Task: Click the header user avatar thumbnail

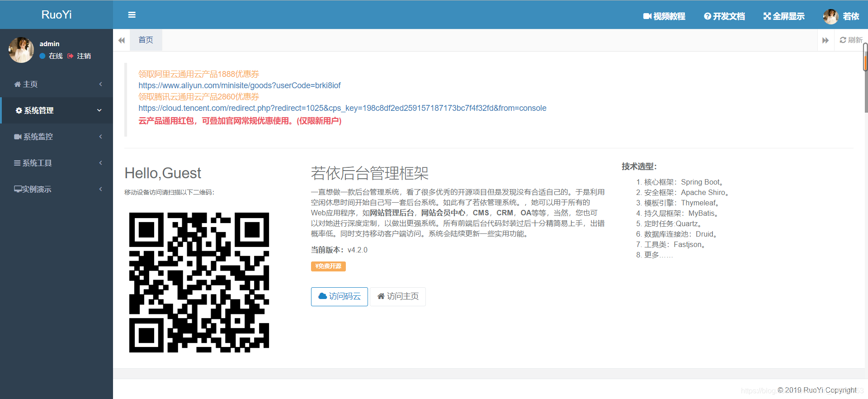Action: [x=831, y=17]
